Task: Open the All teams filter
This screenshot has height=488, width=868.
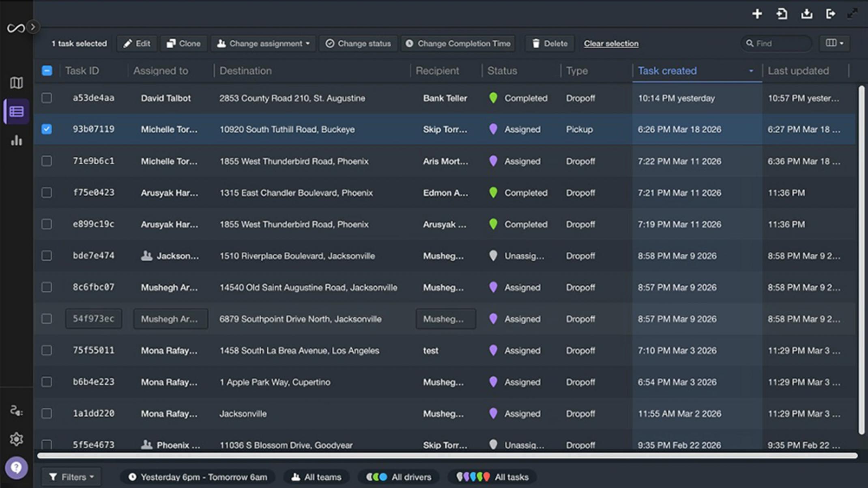Action: coord(316,477)
